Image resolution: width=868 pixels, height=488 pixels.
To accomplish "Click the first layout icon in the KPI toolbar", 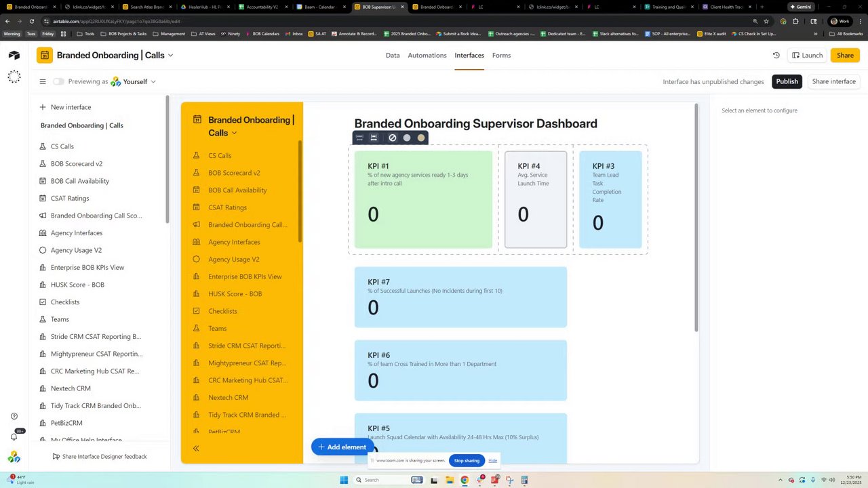I will click(359, 138).
